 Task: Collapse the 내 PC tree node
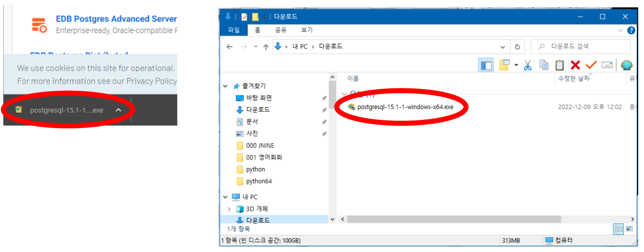(226, 197)
